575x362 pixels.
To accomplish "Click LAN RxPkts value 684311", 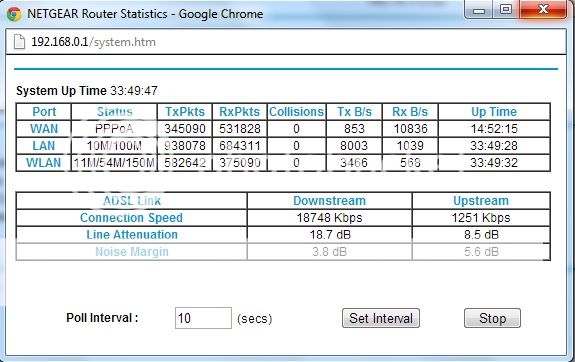I will 240,146.
